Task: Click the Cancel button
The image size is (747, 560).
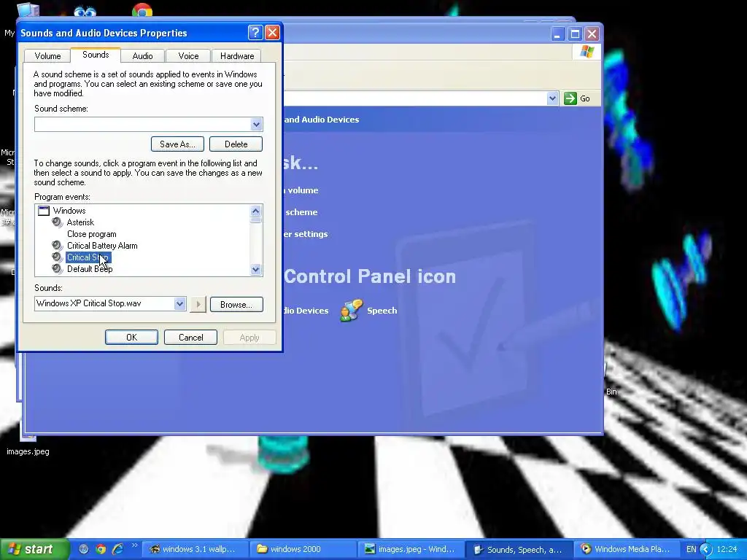Action: coord(190,337)
